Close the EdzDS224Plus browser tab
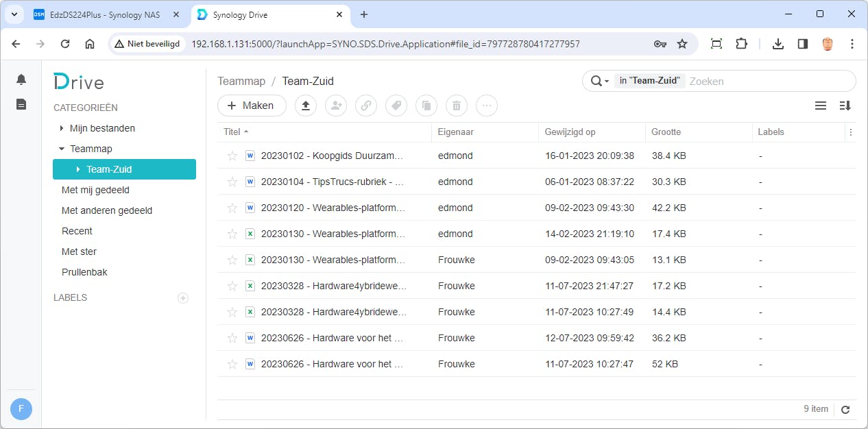This screenshot has height=429, width=868. coord(176,14)
